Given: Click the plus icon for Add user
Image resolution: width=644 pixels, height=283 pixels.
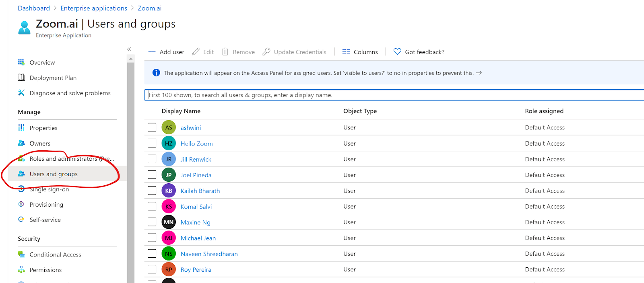Looking at the screenshot, I should 152,51.
